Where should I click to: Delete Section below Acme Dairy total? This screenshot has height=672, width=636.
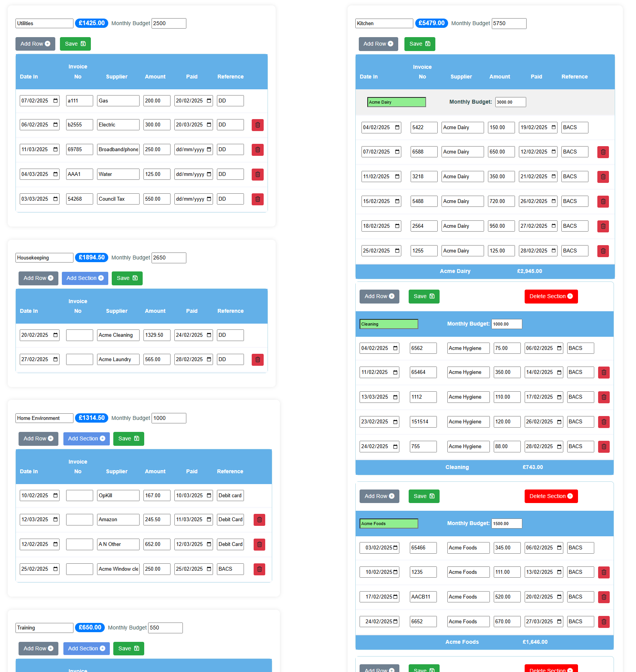pos(551,296)
